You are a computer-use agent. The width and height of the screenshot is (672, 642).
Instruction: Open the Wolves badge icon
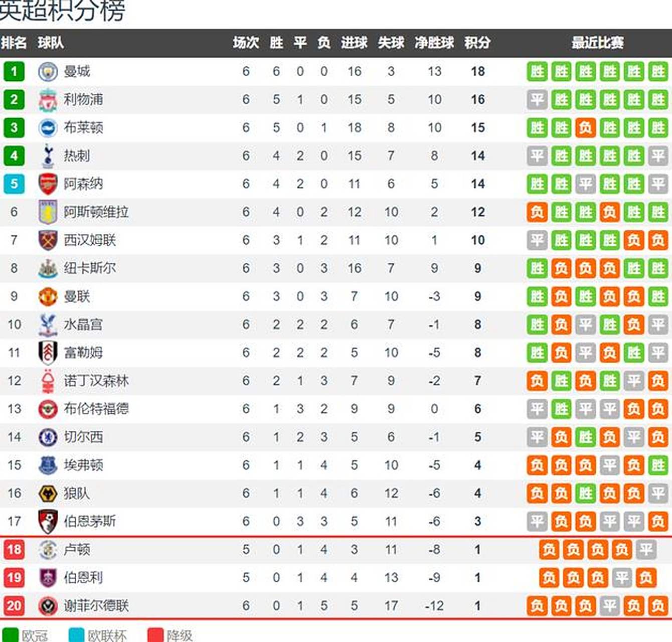[48, 494]
